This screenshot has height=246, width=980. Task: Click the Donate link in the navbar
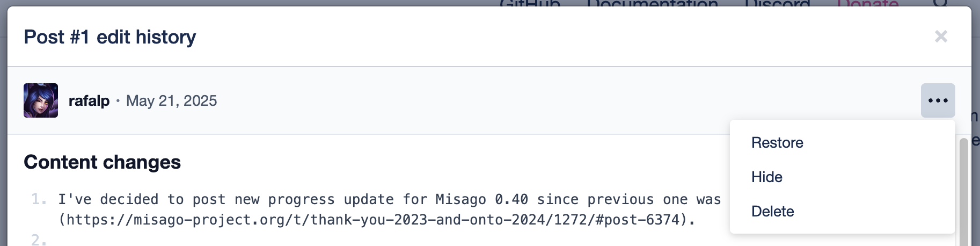coord(867,4)
